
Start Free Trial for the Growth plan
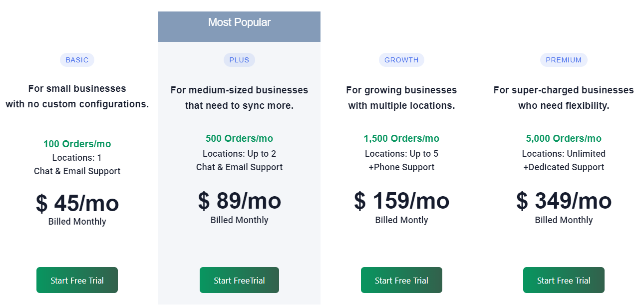tap(401, 280)
